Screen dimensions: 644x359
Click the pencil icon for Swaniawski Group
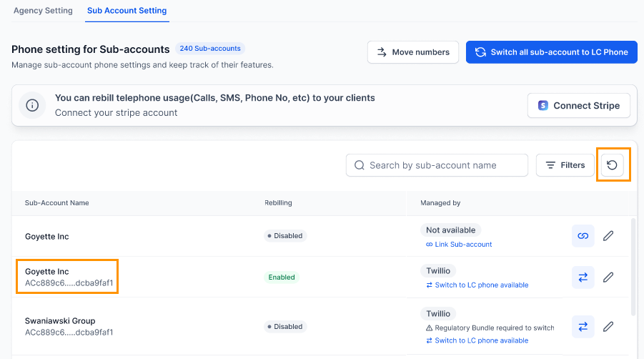point(608,327)
